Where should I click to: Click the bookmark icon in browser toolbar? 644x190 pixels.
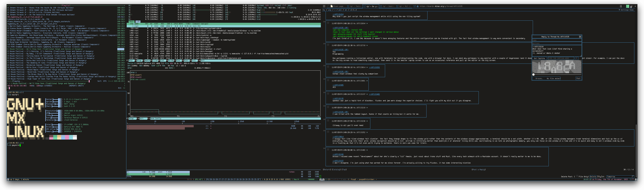click(621, 7)
